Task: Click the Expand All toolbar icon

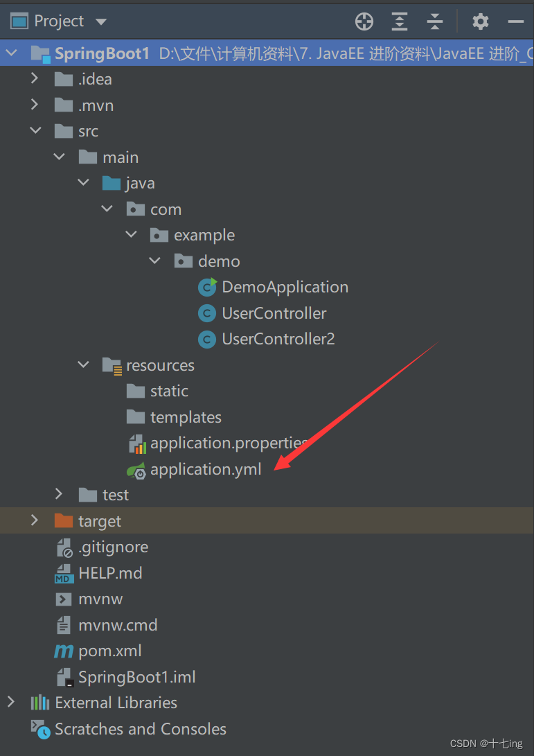Action: click(x=400, y=22)
